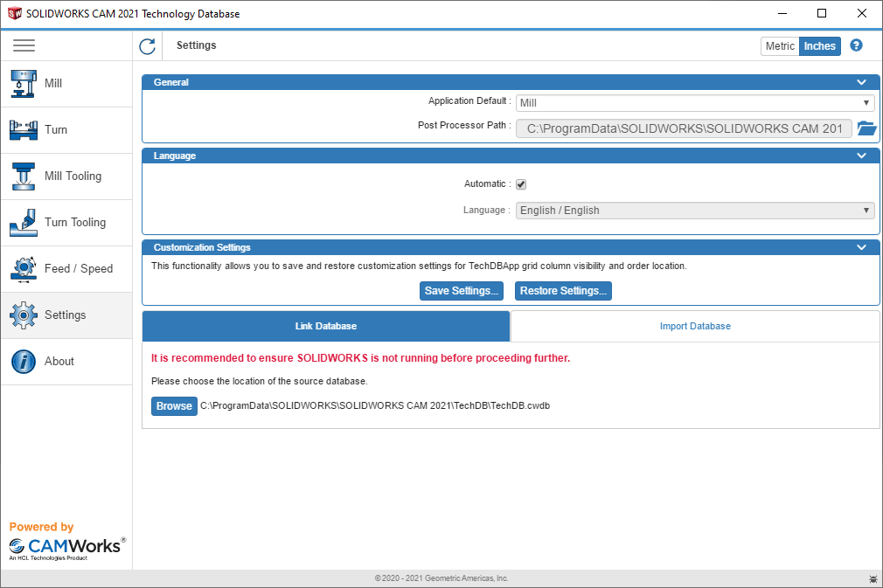The height and width of the screenshot is (588, 883).
Task: Maximize the Technology Database window
Action: pyautogui.click(x=822, y=13)
